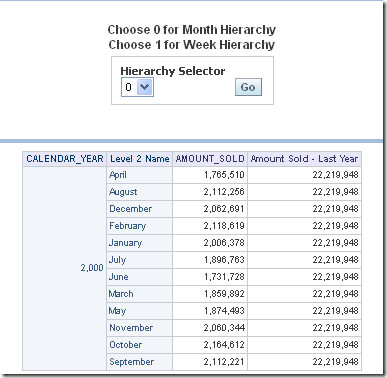Click the April amount 1,765,510 cell
This screenshot has width=387, height=378.
(210, 175)
